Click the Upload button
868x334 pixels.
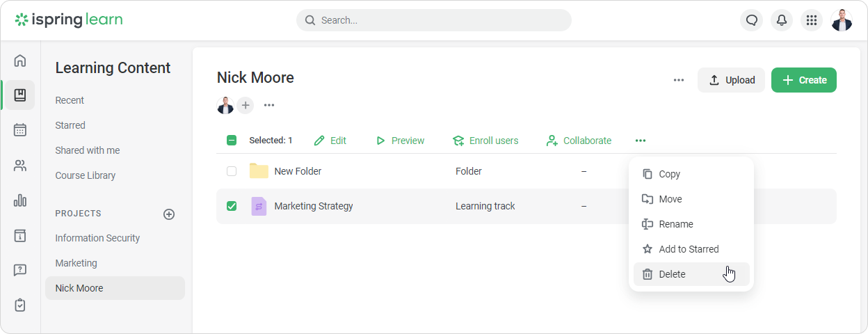(x=731, y=80)
